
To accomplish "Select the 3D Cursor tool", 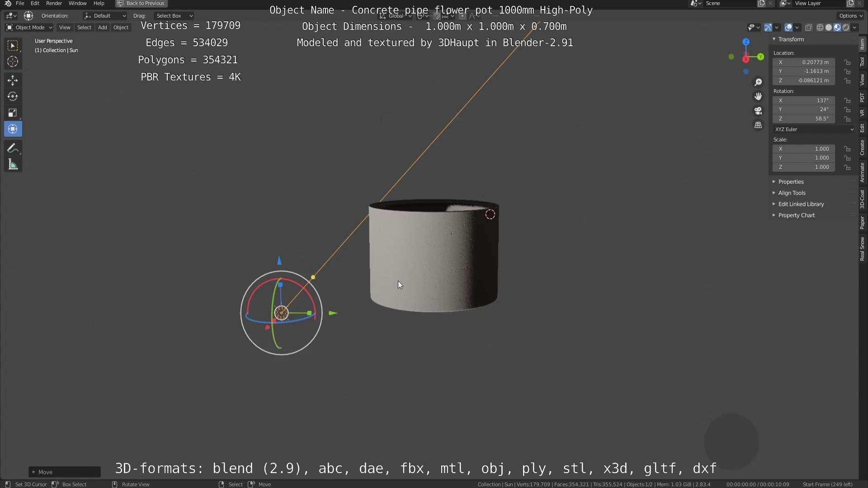I will (13, 61).
